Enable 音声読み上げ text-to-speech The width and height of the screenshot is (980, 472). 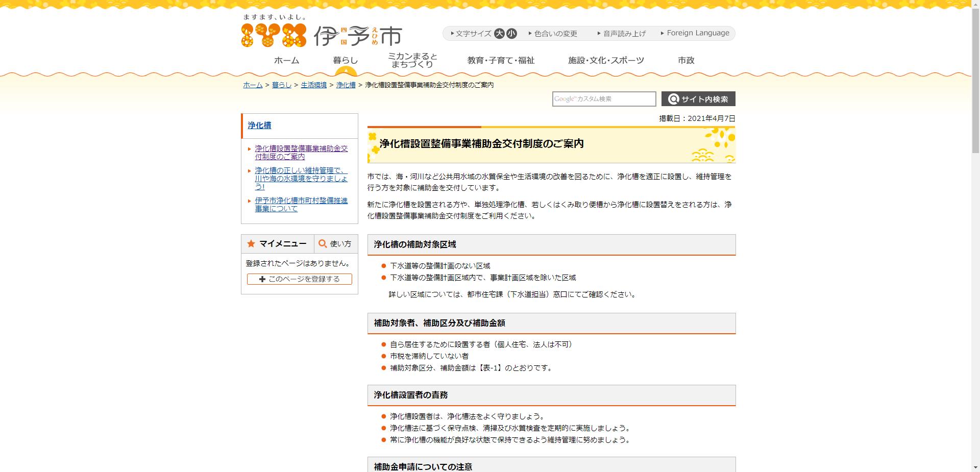[x=623, y=33]
